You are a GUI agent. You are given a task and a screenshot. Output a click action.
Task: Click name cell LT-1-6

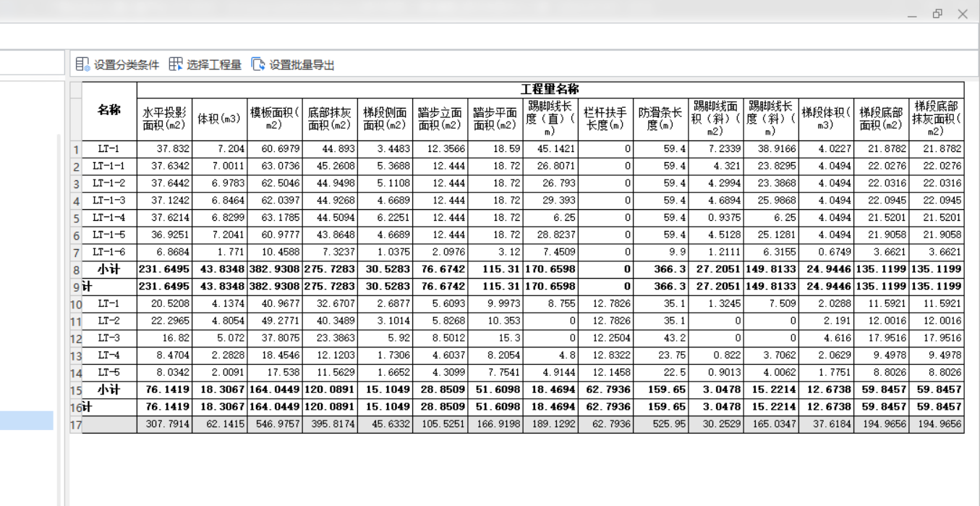pyautogui.click(x=109, y=253)
